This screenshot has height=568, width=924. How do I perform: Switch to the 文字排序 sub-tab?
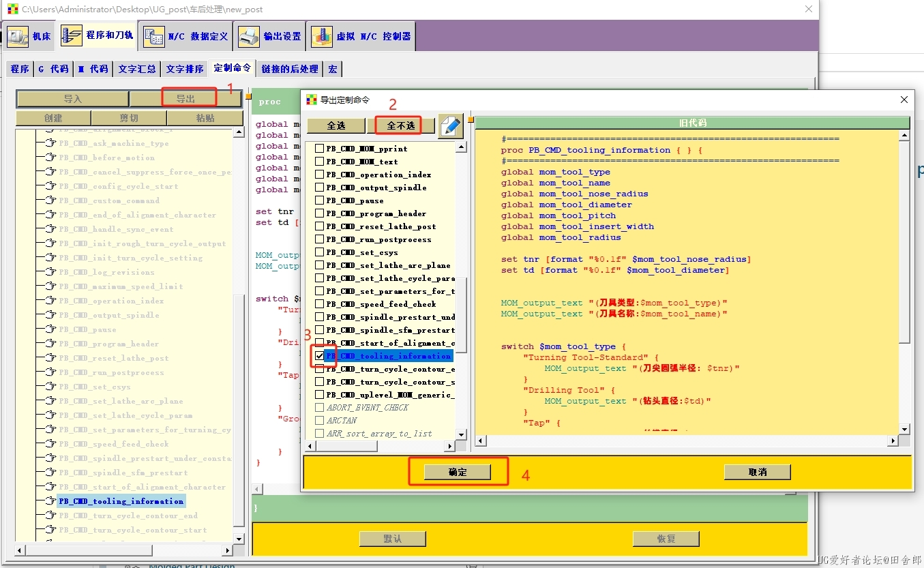click(185, 69)
